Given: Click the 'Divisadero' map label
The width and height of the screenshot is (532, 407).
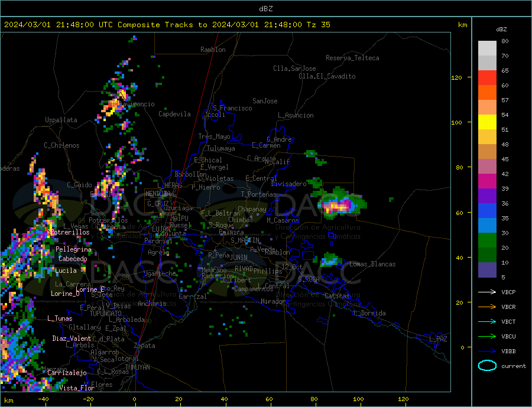Looking at the screenshot, I should [x=288, y=184].
